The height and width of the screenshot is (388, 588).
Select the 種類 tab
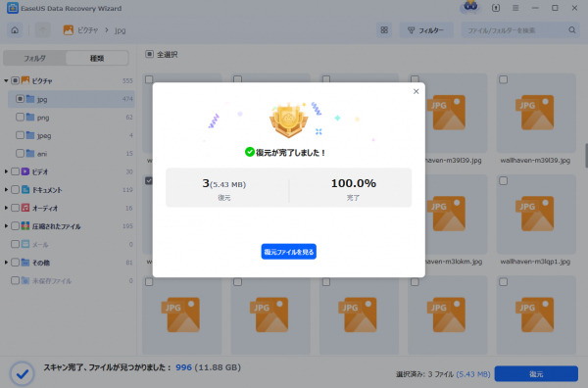97,59
